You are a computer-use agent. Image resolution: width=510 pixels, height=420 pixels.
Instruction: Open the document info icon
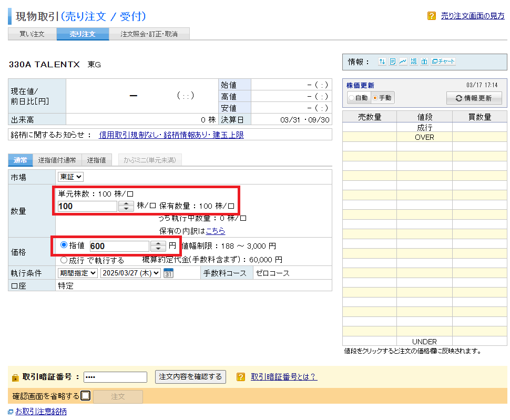[x=392, y=62]
